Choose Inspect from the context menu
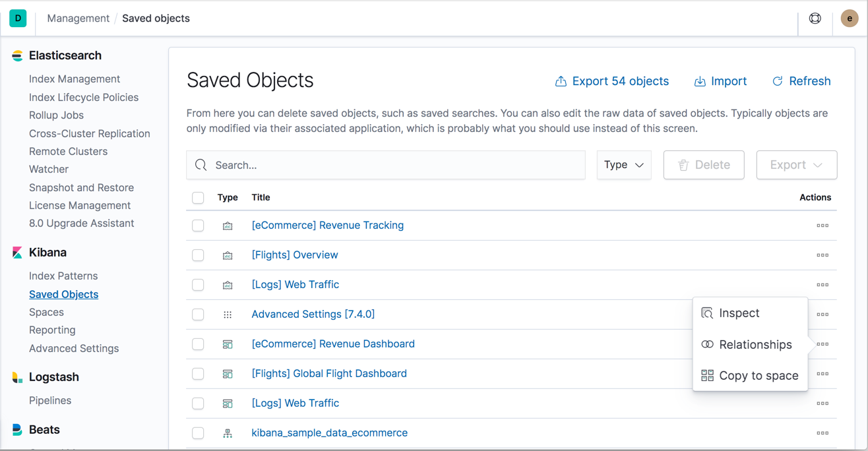This screenshot has width=868, height=451. click(x=739, y=313)
